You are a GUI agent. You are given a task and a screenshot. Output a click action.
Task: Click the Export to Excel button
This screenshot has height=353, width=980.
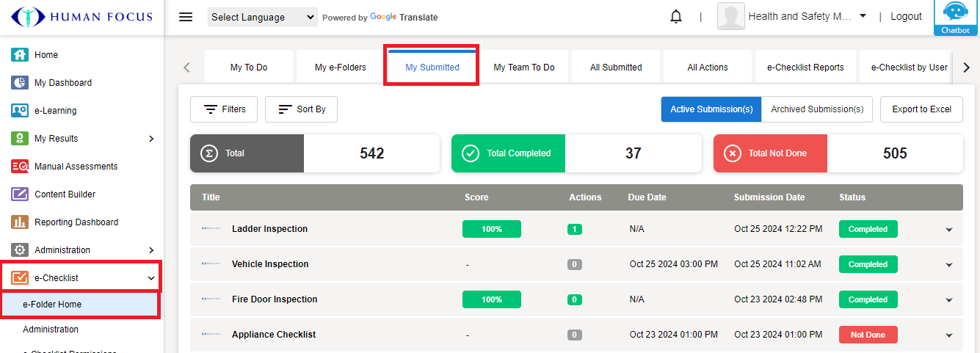pos(921,109)
